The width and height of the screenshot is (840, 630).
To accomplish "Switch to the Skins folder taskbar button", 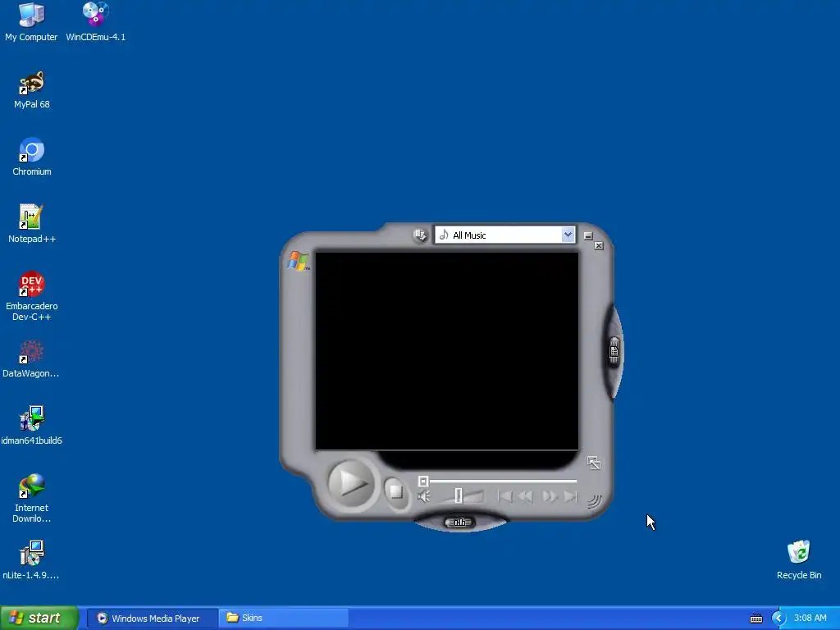I will point(283,619).
